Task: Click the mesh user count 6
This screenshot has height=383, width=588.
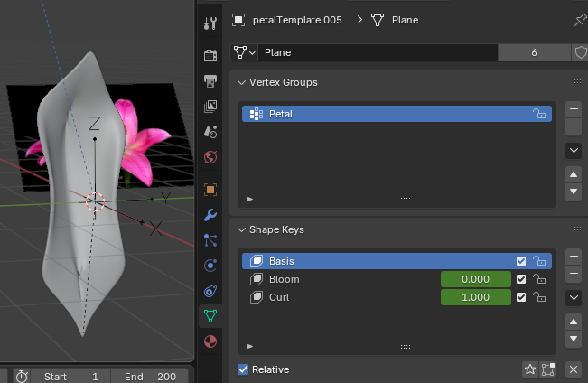Action: (x=534, y=52)
